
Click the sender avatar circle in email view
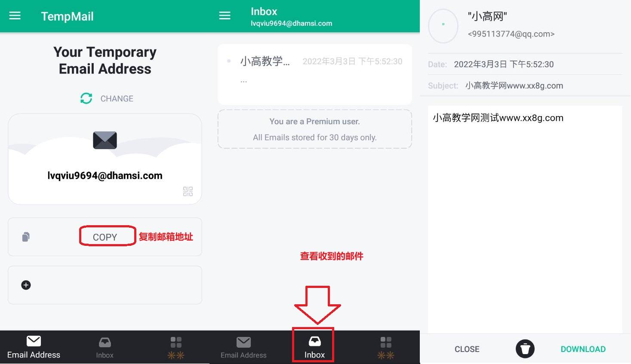coord(443,26)
